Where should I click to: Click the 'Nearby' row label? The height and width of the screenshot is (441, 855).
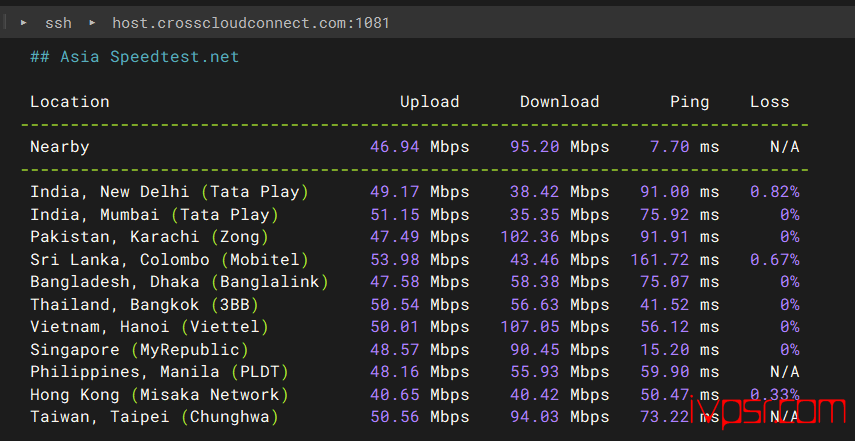pyautogui.click(x=60, y=147)
